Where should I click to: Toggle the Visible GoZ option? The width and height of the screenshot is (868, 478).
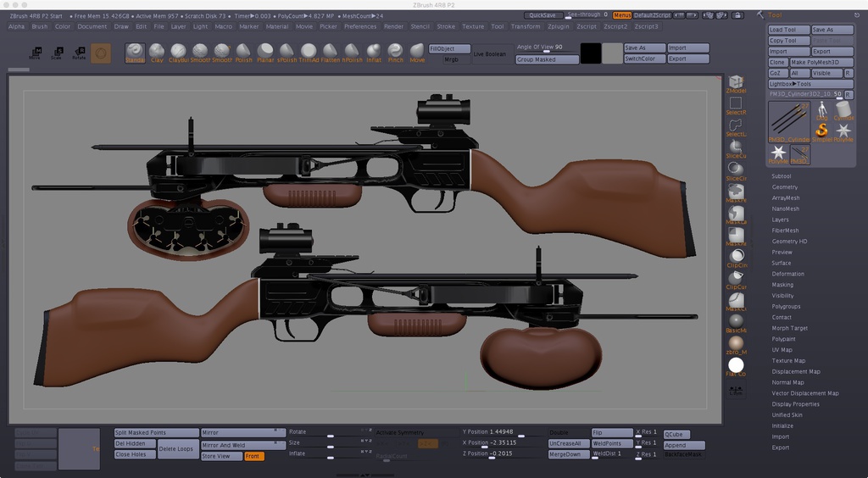(827, 73)
